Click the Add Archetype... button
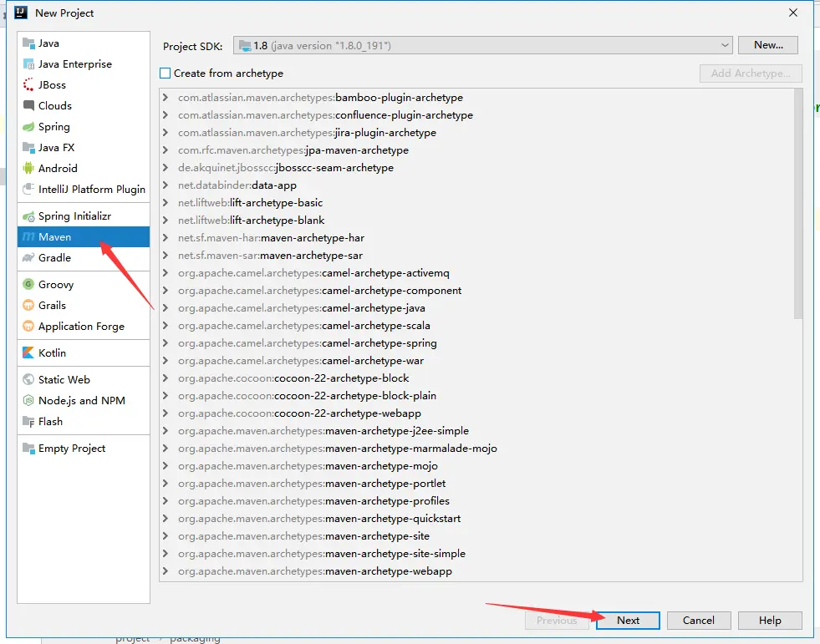 [x=751, y=74]
